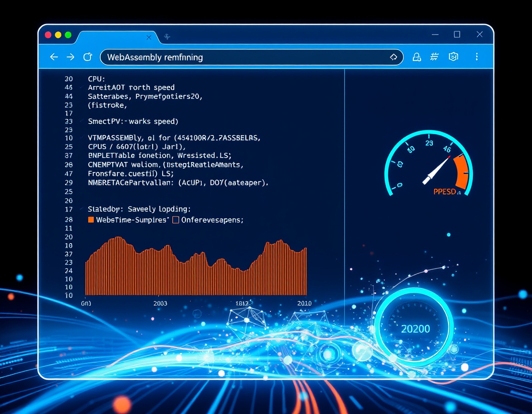This screenshot has width=532, height=414.
Task: Click the chart axis label 2010
Action: point(304,303)
